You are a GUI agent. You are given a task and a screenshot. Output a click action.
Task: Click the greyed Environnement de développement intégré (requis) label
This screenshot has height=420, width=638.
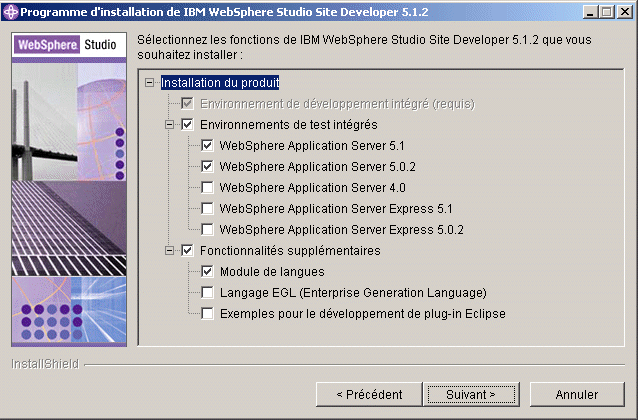[337, 104]
